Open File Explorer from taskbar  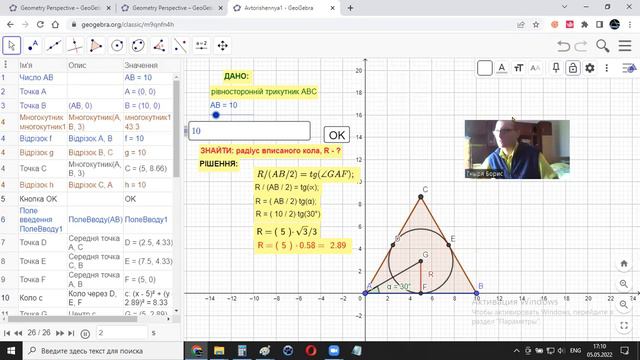pos(219,351)
